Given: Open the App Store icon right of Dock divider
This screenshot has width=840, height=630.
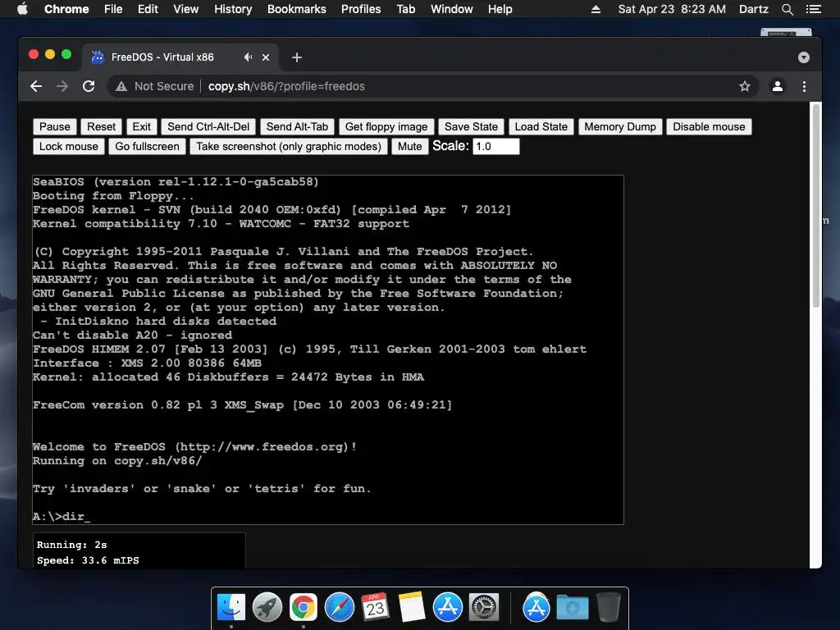Looking at the screenshot, I should 536,608.
